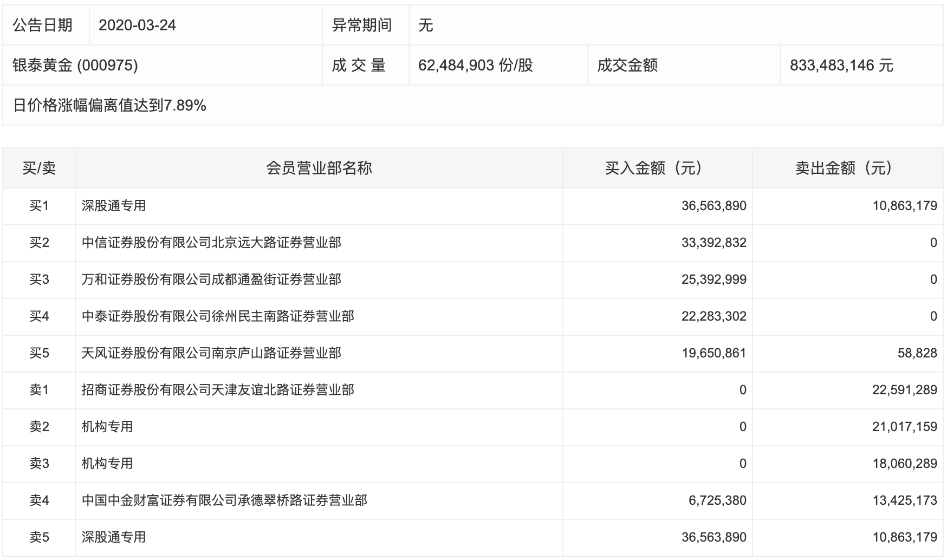Select the 买3 row label

point(39,279)
